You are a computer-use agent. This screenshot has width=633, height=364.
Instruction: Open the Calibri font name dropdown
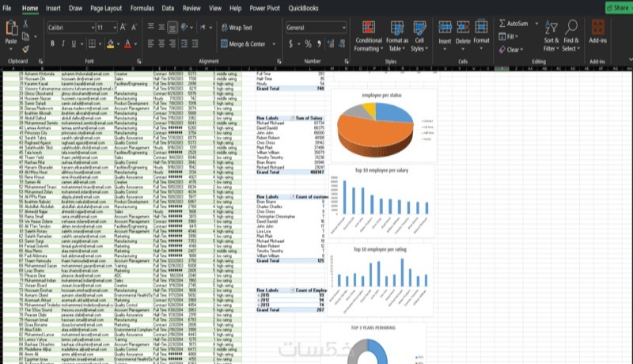coord(93,28)
